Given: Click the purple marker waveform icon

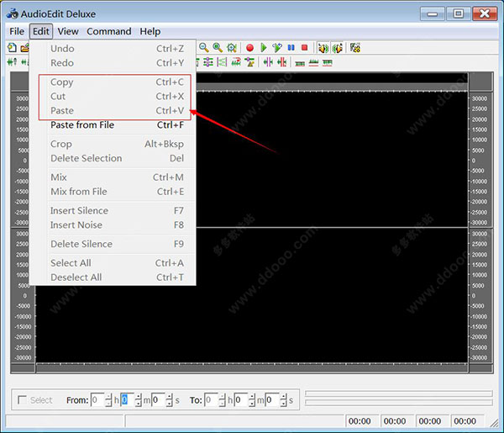Looking at the screenshot, I should click(268, 61).
